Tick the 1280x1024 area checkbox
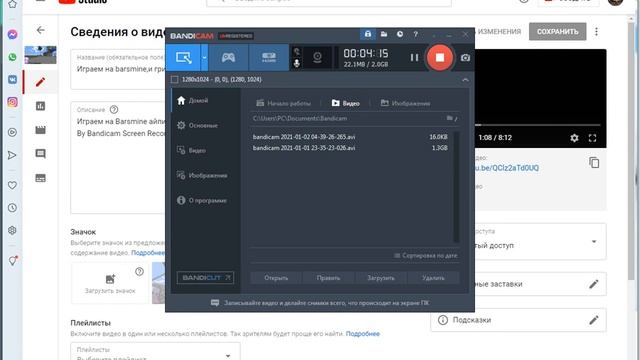This screenshot has height=360, width=640. pos(175,80)
